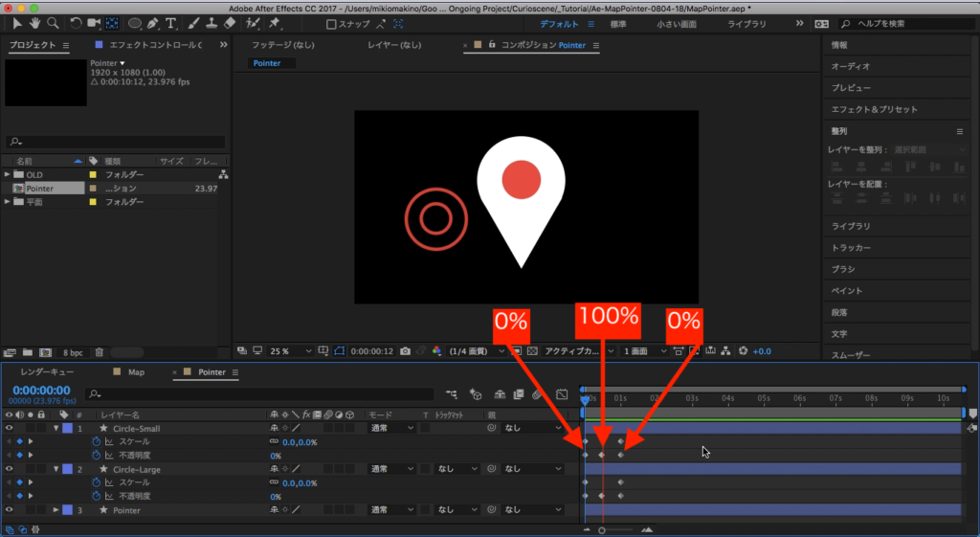
Task: Select the Pen tool
Action: click(x=154, y=23)
